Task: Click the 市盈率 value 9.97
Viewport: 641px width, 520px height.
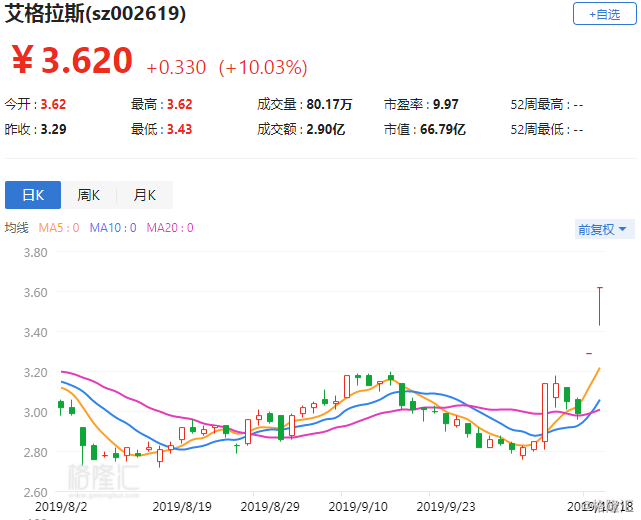Action: coord(446,104)
